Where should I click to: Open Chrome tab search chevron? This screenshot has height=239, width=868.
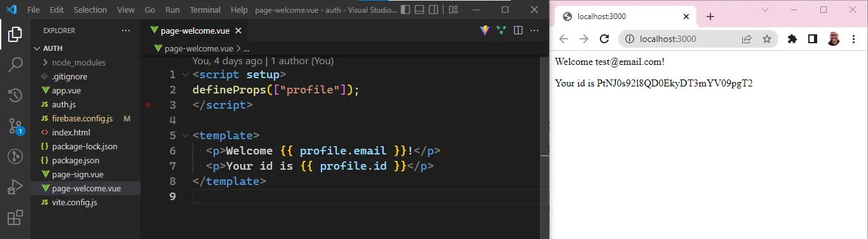point(765,10)
